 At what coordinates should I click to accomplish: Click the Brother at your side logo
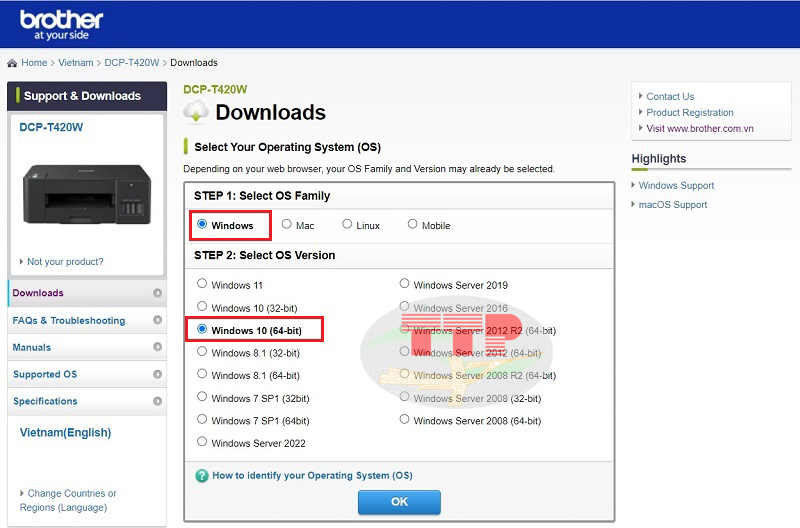click(61, 25)
